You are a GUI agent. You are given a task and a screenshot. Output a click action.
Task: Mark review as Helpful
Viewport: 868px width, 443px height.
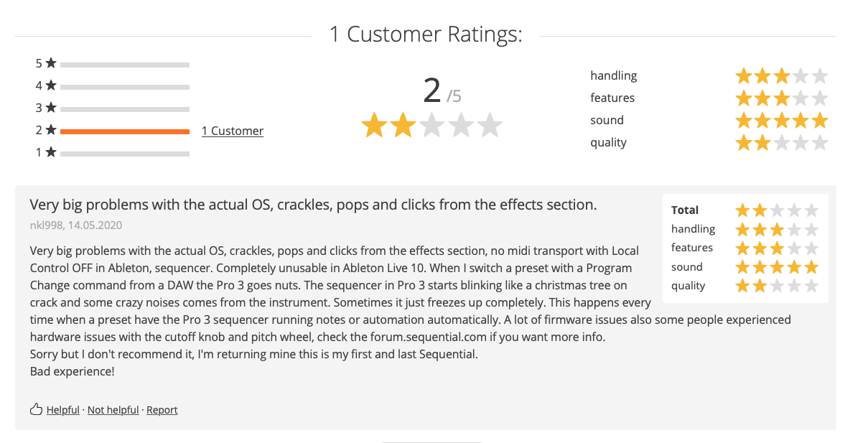tap(63, 410)
